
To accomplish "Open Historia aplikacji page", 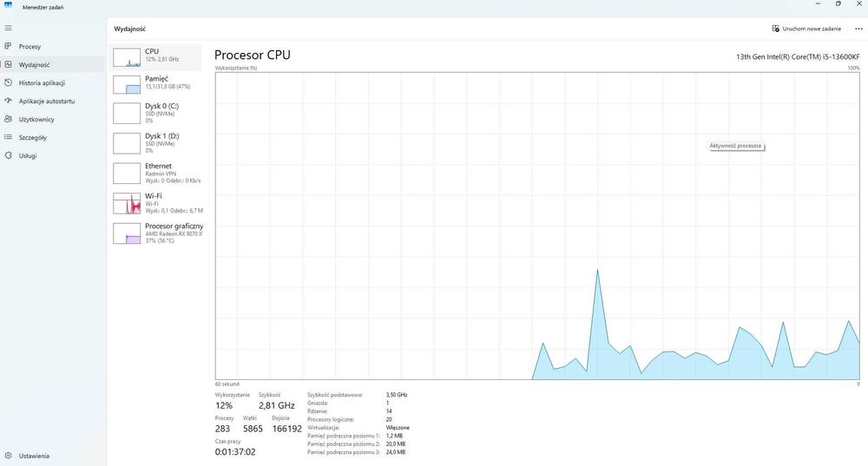I will [x=42, y=83].
